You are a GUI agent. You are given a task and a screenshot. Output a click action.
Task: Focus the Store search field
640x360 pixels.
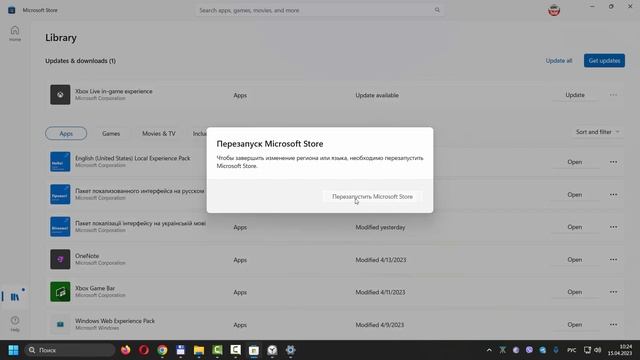[320, 10]
